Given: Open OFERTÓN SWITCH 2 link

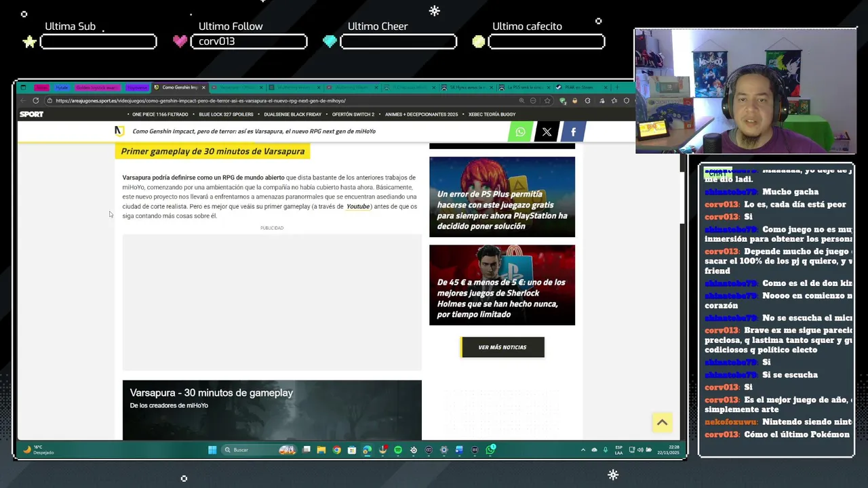Looking at the screenshot, I should (x=353, y=115).
